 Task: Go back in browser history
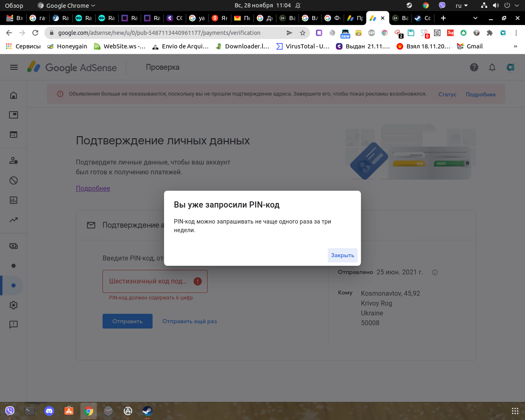[9, 33]
